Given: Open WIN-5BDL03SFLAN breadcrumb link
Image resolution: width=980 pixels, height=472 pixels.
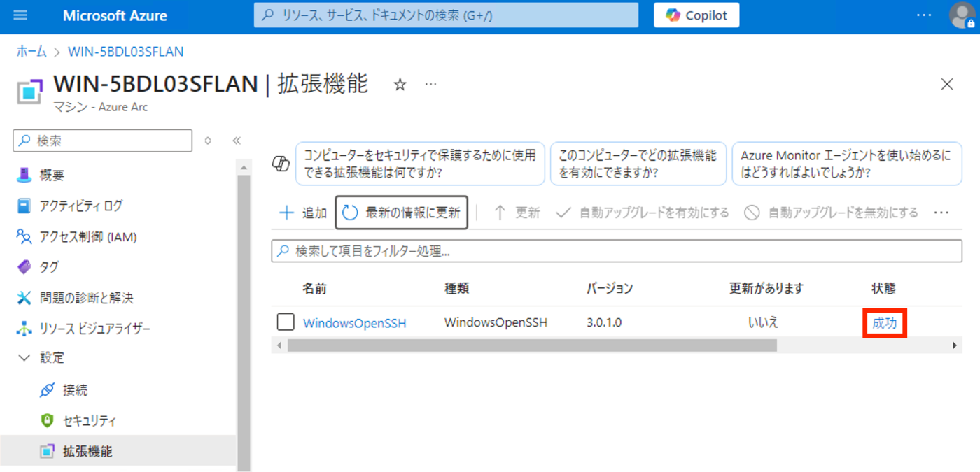Looking at the screenshot, I should [126, 52].
